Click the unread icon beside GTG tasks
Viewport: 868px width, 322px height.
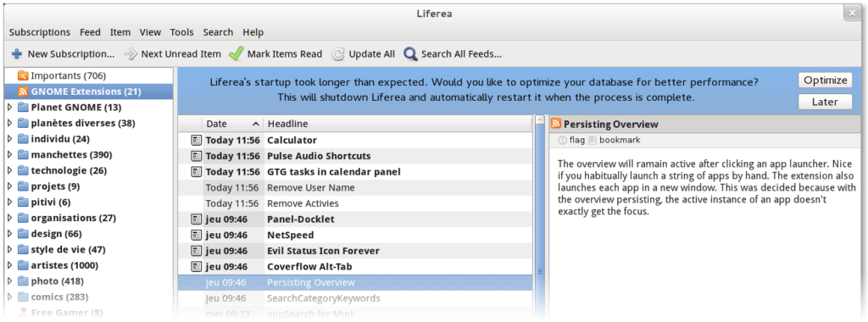[196, 171]
